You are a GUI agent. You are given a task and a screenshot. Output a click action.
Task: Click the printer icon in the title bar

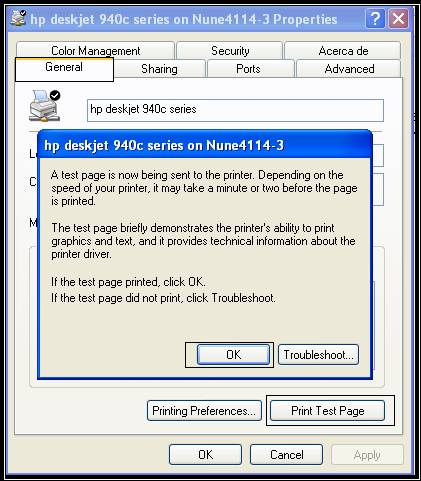(x=18, y=18)
